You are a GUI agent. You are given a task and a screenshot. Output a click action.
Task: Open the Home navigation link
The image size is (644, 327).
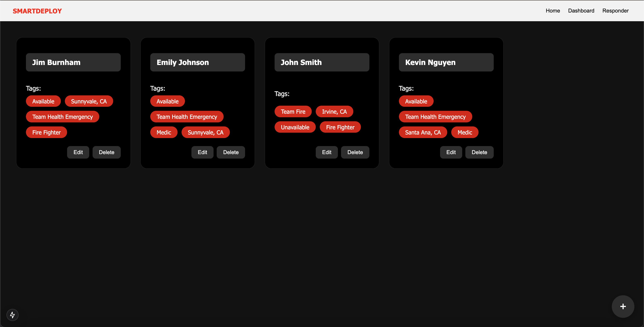click(x=553, y=11)
